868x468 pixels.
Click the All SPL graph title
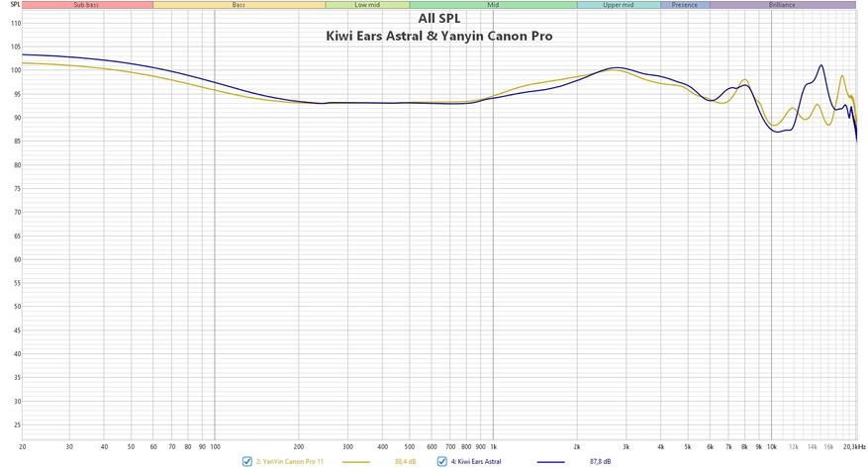click(x=439, y=18)
